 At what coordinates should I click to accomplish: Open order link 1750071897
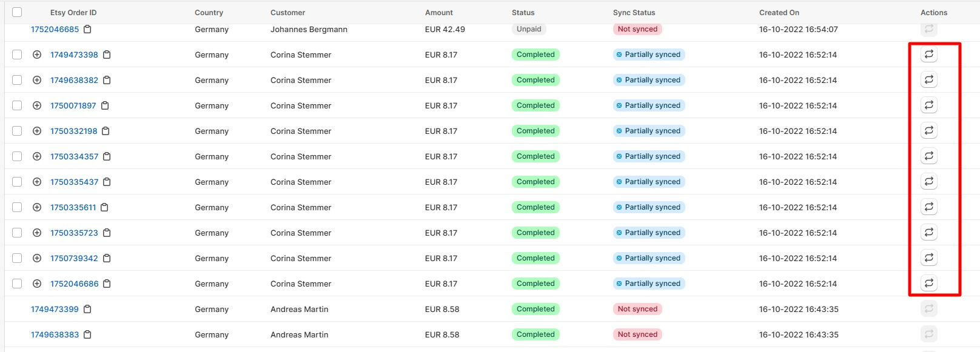(x=73, y=105)
